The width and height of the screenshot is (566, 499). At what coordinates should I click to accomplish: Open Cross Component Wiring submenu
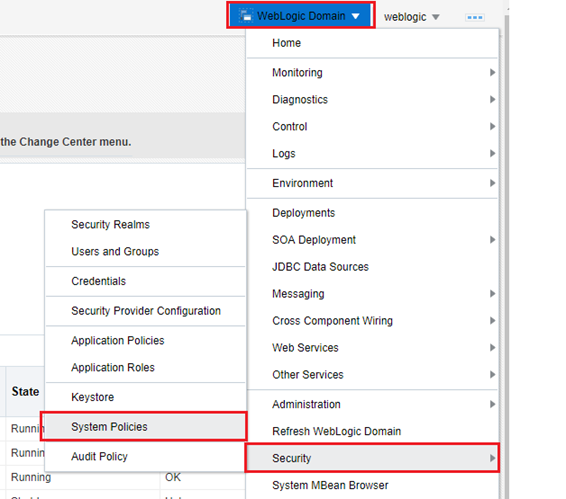(x=373, y=321)
